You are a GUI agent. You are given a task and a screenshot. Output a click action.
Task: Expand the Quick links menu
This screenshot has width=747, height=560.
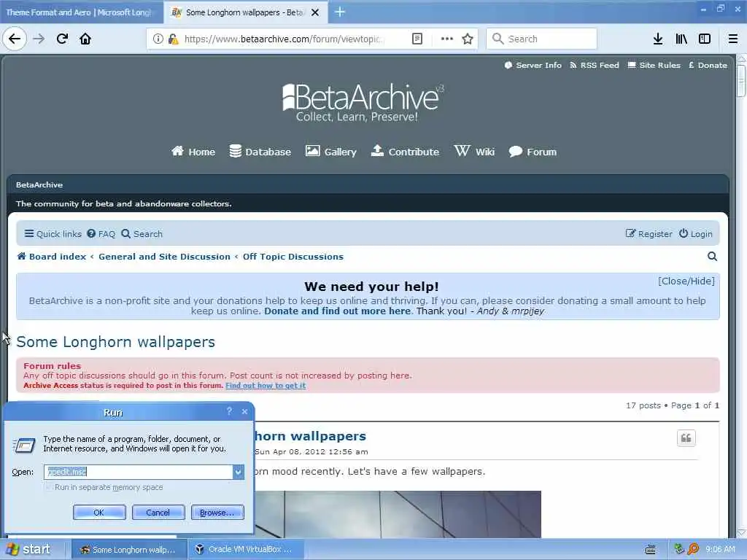tap(53, 234)
